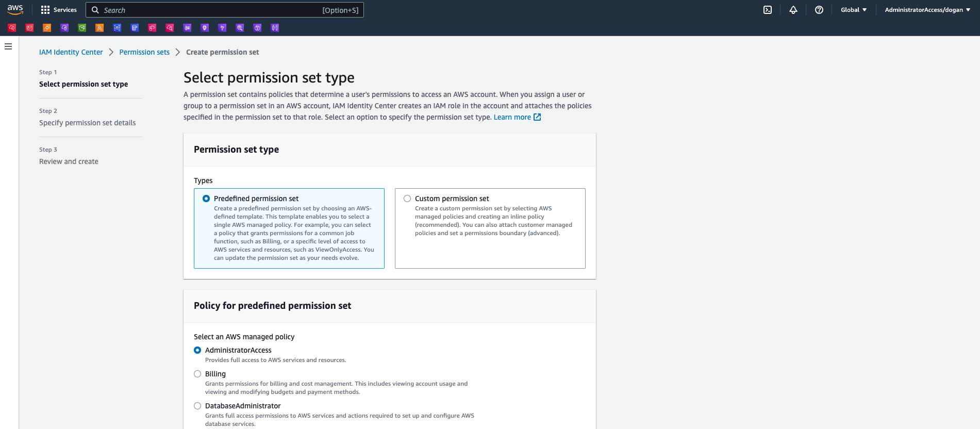Go to Step 3 Review and create
980x429 pixels.
[x=69, y=161]
